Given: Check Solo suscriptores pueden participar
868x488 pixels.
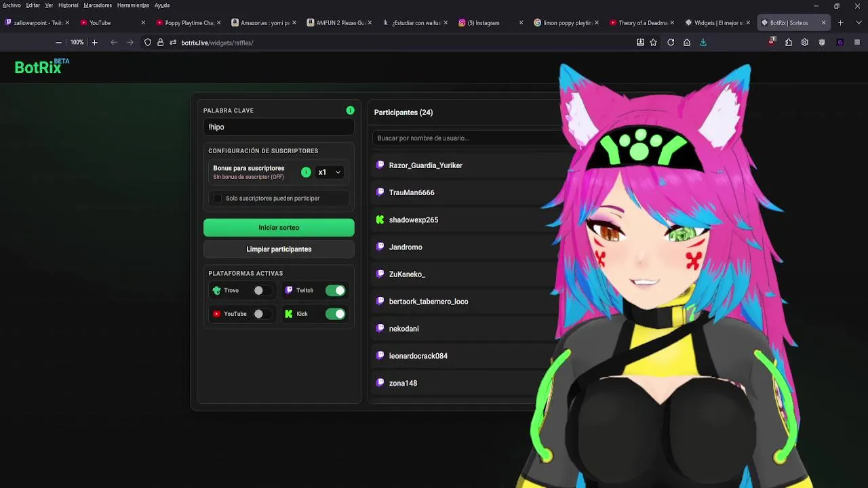Looking at the screenshot, I should click(218, 198).
